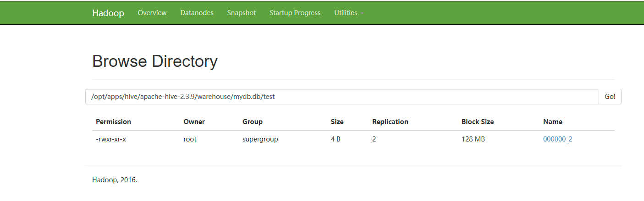Click the Block Size column header
The width and height of the screenshot is (644, 201).
coord(478,122)
